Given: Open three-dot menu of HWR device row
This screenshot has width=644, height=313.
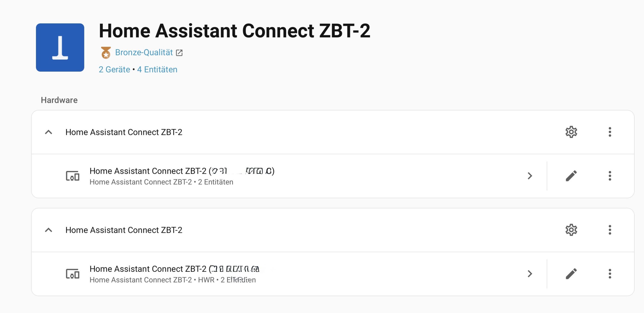Looking at the screenshot, I should [610, 274].
